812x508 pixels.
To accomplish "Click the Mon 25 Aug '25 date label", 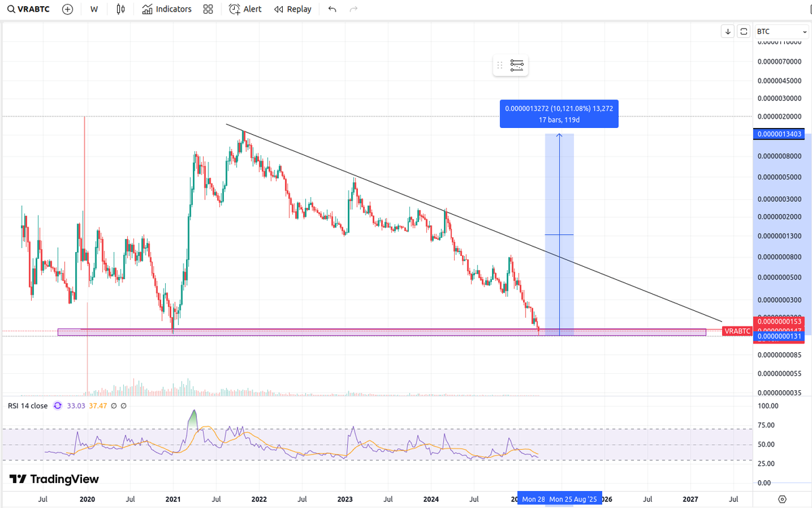I will tap(573, 499).
